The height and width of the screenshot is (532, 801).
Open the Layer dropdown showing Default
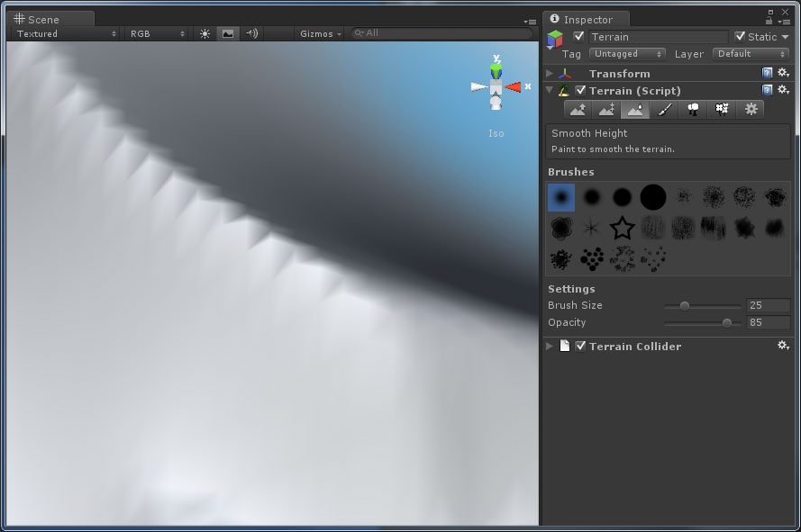click(751, 54)
